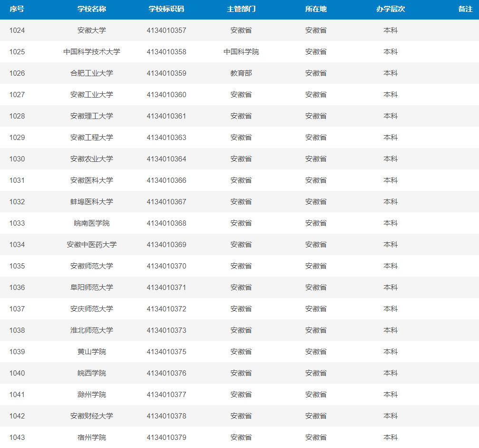The width and height of the screenshot is (479, 448).
Task: Click identifier code 4134010371
Action: (x=166, y=287)
